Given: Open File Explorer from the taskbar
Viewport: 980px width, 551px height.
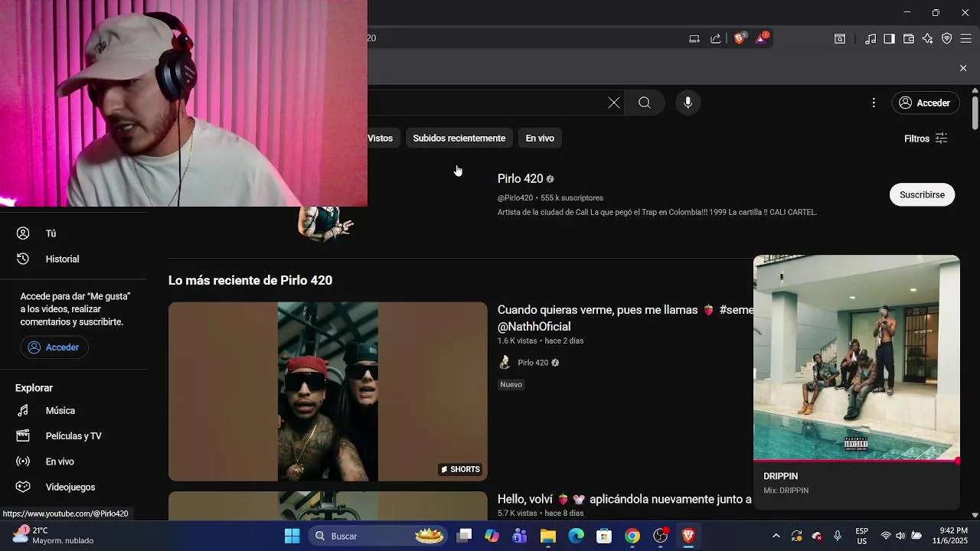Looking at the screenshot, I should [548, 536].
